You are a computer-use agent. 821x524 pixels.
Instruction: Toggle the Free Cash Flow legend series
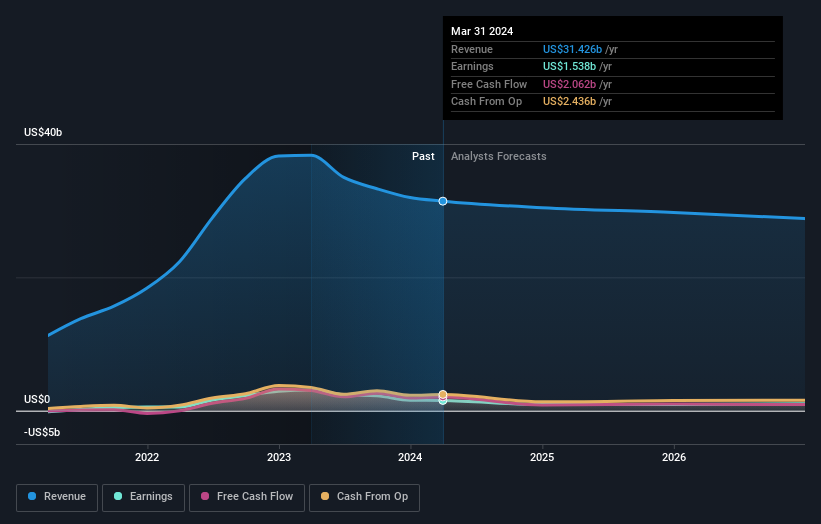pyautogui.click(x=247, y=497)
